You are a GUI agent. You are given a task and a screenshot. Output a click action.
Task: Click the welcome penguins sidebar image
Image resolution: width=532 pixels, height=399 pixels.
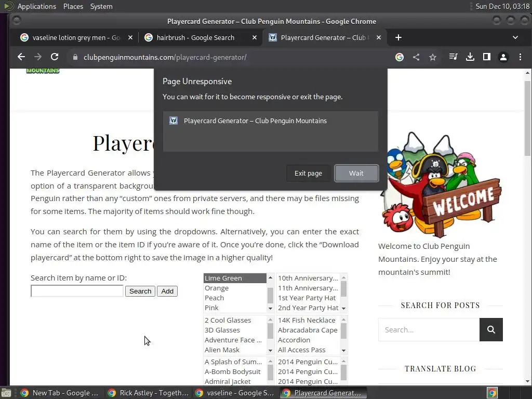coord(441,184)
